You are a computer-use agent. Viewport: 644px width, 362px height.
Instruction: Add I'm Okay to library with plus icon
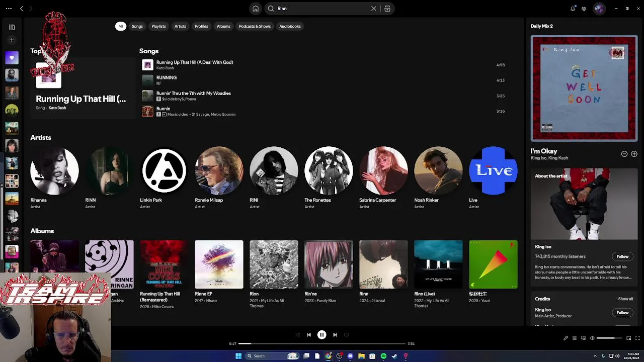(x=634, y=154)
